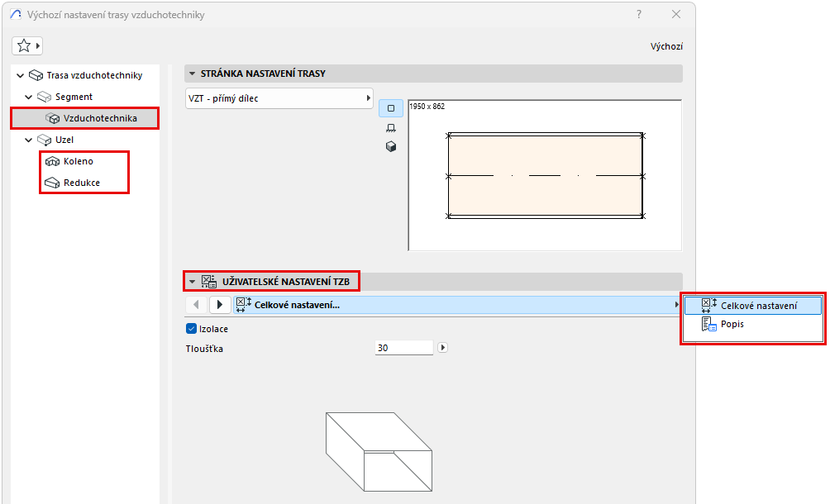Open help with the question mark button

pyautogui.click(x=638, y=14)
